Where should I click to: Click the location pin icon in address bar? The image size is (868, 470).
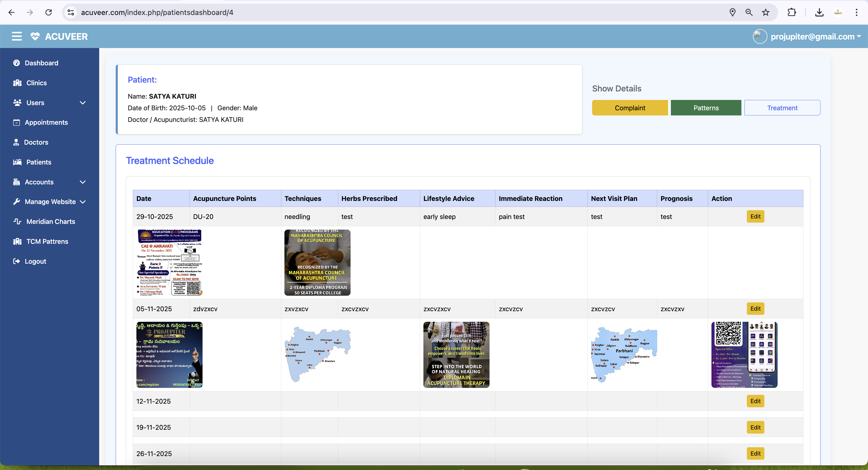click(732, 12)
